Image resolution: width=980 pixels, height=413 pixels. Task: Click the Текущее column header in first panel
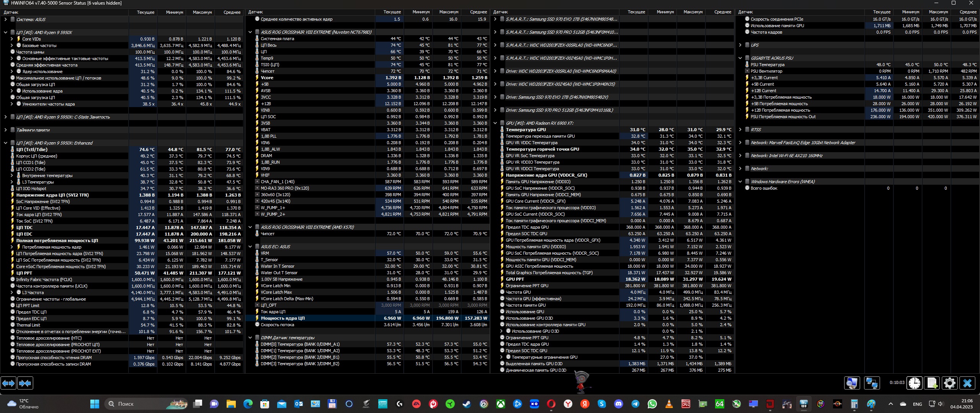point(145,12)
